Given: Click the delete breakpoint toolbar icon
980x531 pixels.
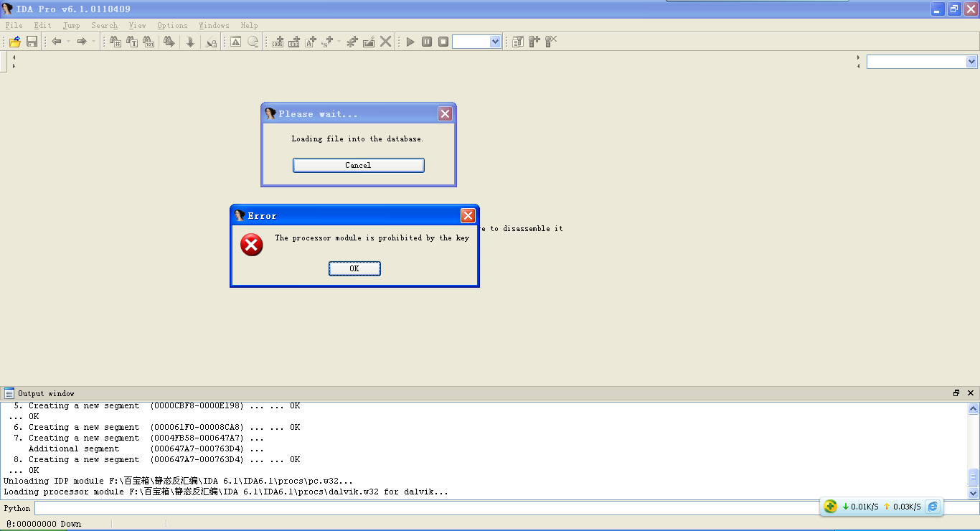Looking at the screenshot, I should click(551, 42).
